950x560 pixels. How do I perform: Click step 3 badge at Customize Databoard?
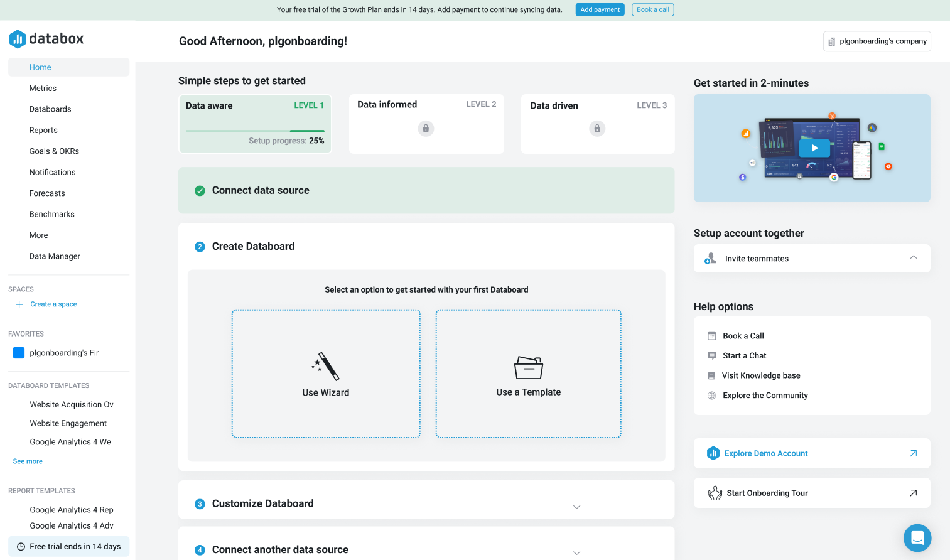pyautogui.click(x=200, y=504)
